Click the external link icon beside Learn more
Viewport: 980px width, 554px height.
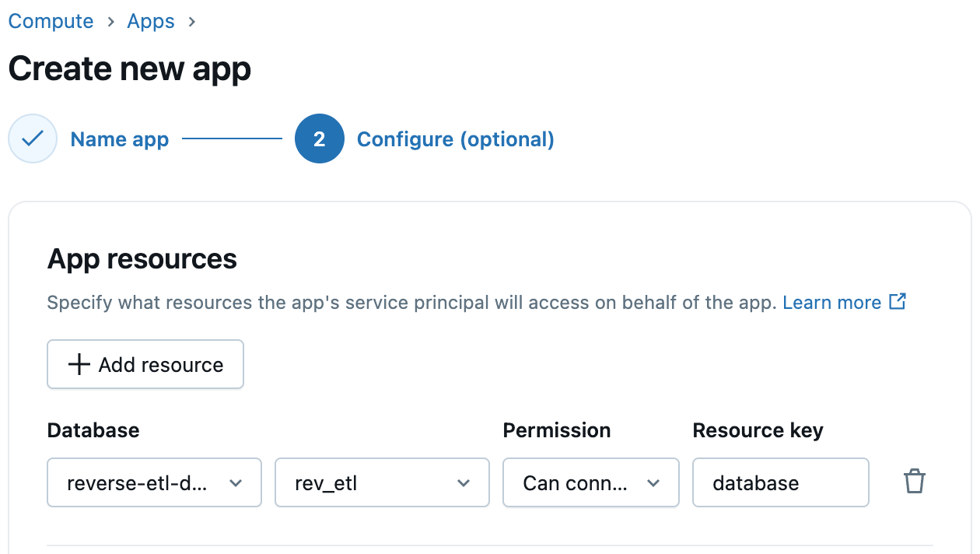click(x=898, y=302)
